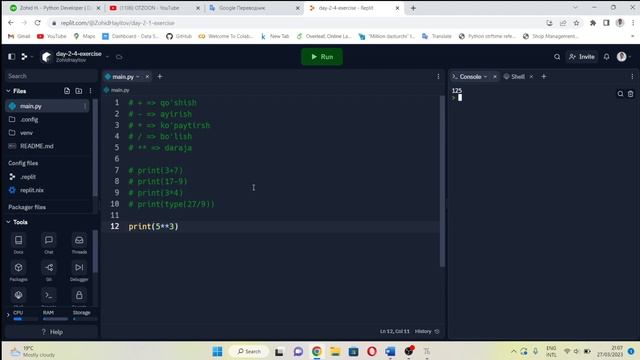Open File Explorer from the taskbar
The image size is (640, 360).
click(x=335, y=351)
